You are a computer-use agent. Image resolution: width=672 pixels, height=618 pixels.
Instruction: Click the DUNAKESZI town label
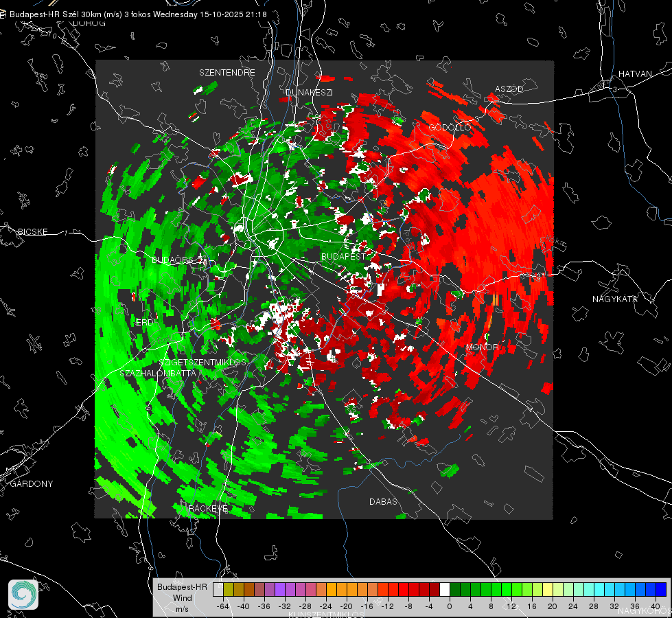[309, 92]
